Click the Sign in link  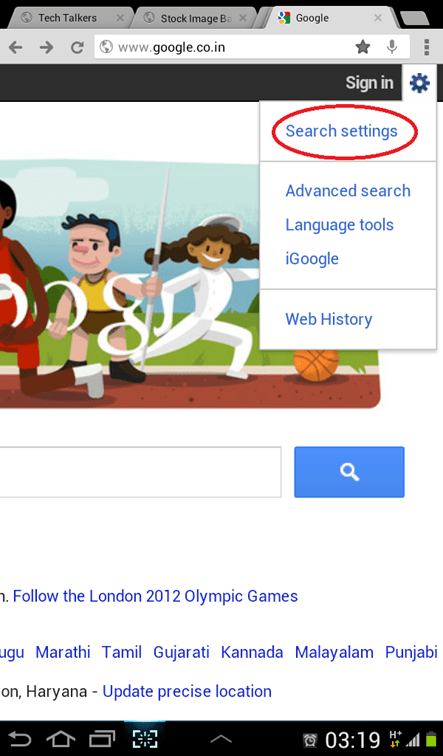pyautogui.click(x=369, y=83)
